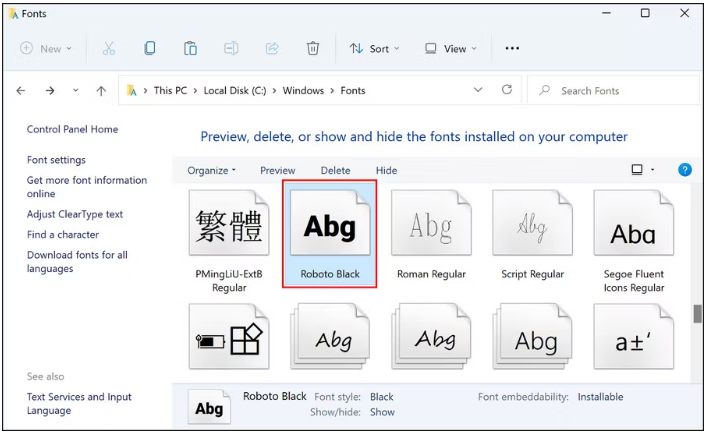Refresh the Fonts folder view
708x433 pixels.
coord(507,90)
